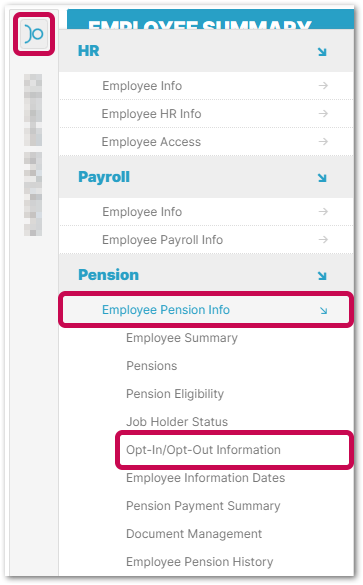Click arrow icon beside Employee Payroll Info
Screen dimensions: 363x585
click(323, 240)
